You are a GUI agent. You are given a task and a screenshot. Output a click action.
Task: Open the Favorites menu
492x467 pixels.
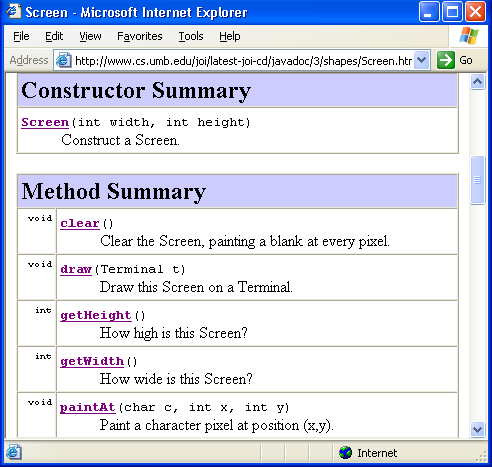(x=140, y=36)
